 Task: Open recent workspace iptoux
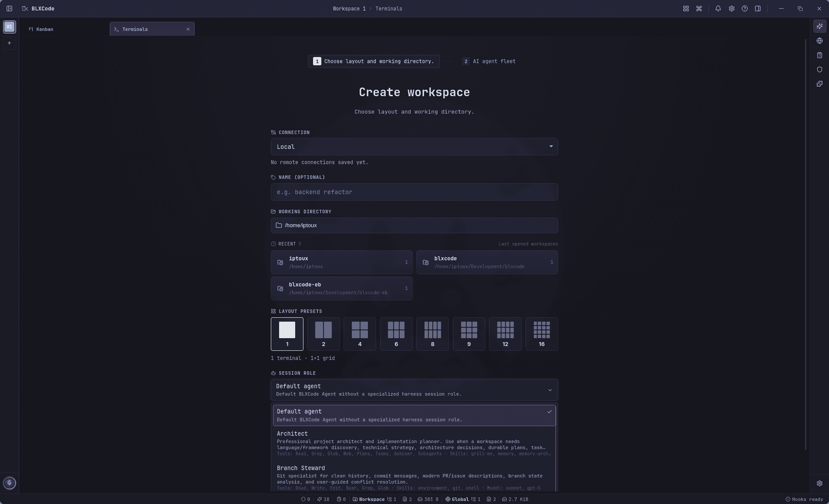[x=341, y=262]
